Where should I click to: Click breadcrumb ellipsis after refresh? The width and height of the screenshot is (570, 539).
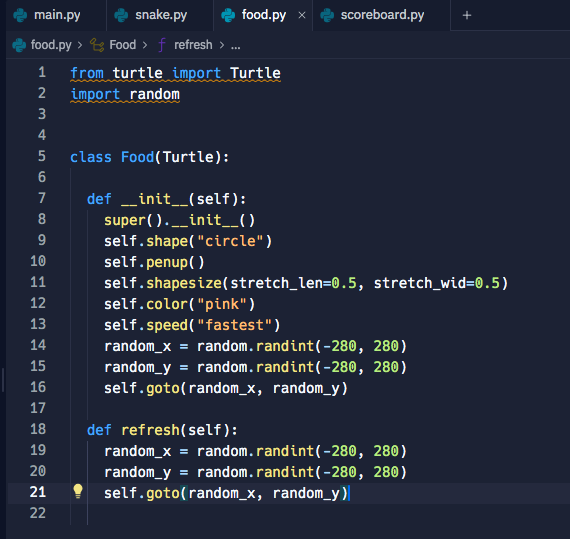click(236, 46)
